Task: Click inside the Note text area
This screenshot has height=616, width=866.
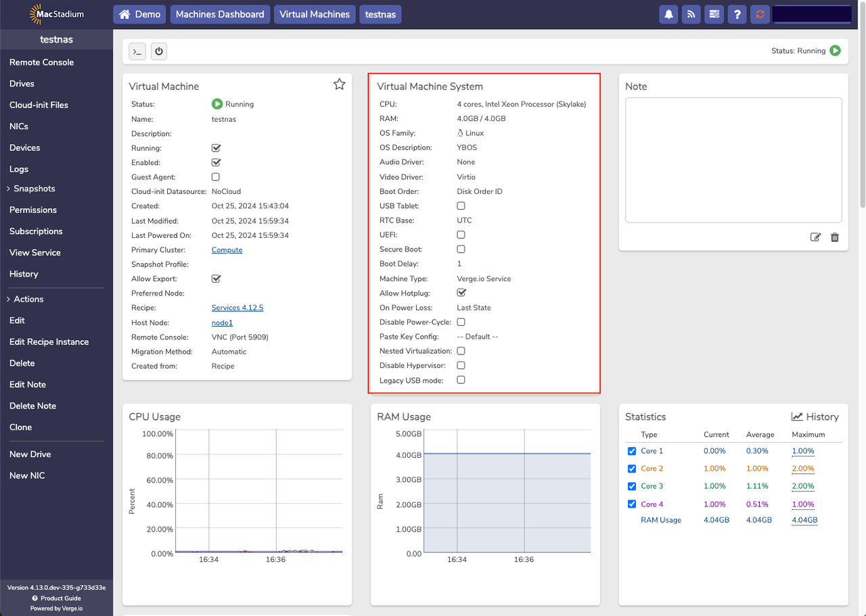Action: [x=733, y=160]
